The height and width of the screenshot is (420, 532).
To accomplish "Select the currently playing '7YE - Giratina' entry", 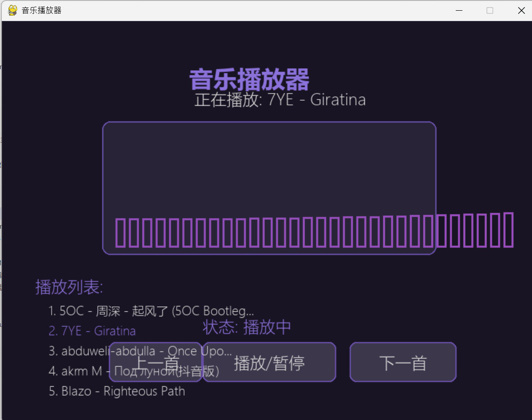I will pyautogui.click(x=92, y=330).
